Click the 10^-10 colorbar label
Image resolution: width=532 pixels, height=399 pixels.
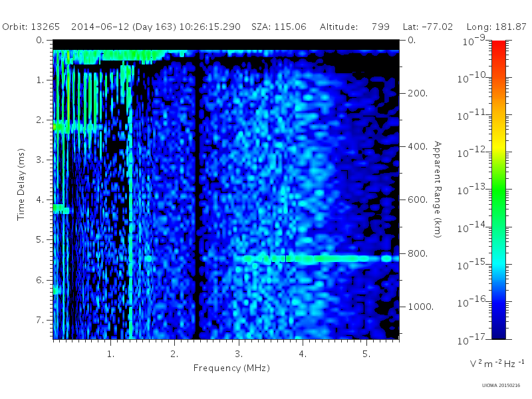point(473,78)
